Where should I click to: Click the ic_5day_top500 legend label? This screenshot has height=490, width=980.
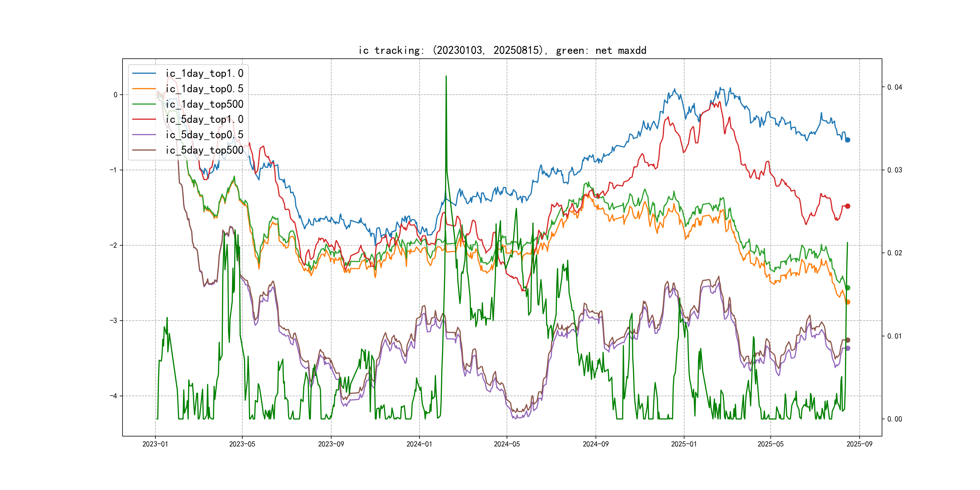[x=204, y=150]
